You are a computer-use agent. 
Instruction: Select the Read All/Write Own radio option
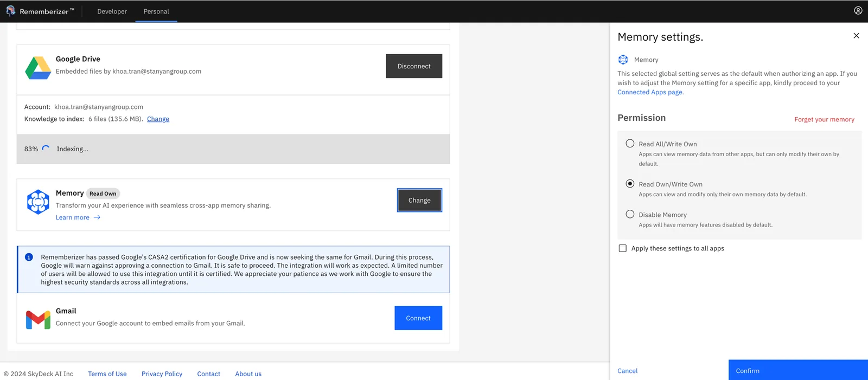pyautogui.click(x=630, y=144)
